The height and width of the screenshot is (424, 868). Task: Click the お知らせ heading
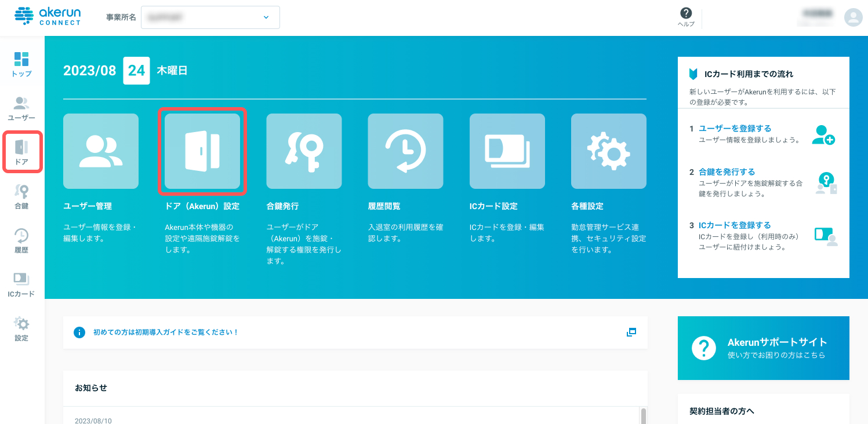click(91, 388)
